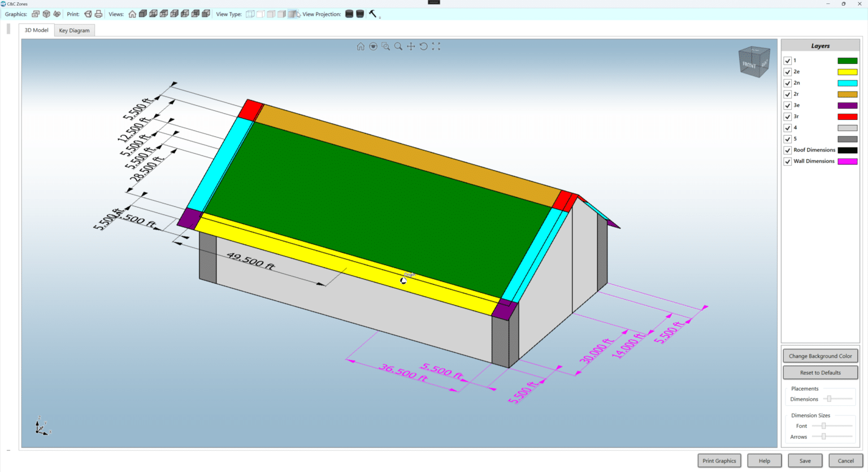Select the Pan tool above the viewport
The width and height of the screenshot is (868, 472).
pyautogui.click(x=411, y=46)
